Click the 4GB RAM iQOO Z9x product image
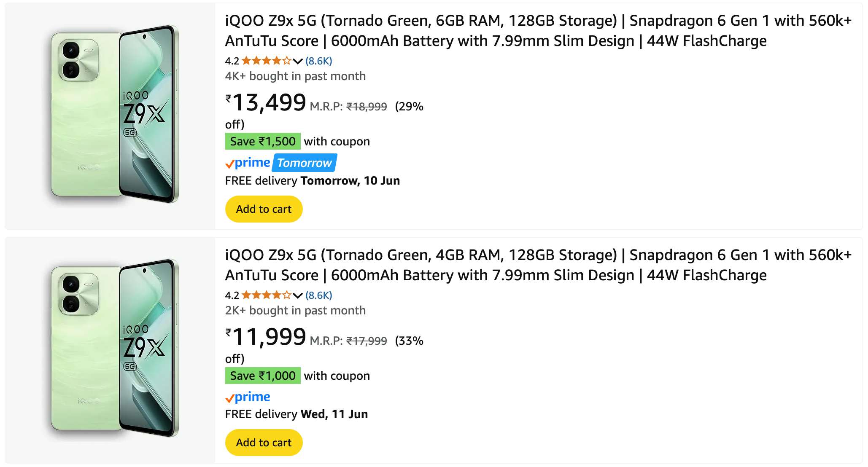The height and width of the screenshot is (467, 868). pyautogui.click(x=115, y=348)
